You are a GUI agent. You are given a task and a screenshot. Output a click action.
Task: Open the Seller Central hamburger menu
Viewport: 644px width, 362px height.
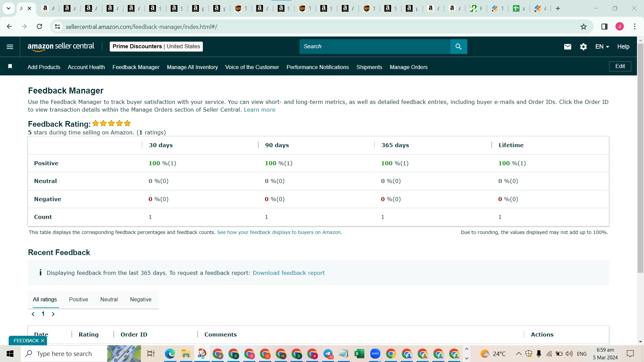pyautogui.click(x=10, y=47)
